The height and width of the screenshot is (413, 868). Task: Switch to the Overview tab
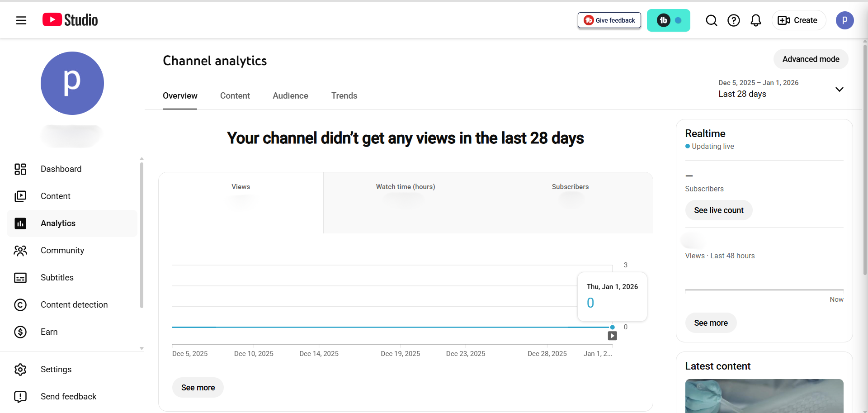[180, 96]
